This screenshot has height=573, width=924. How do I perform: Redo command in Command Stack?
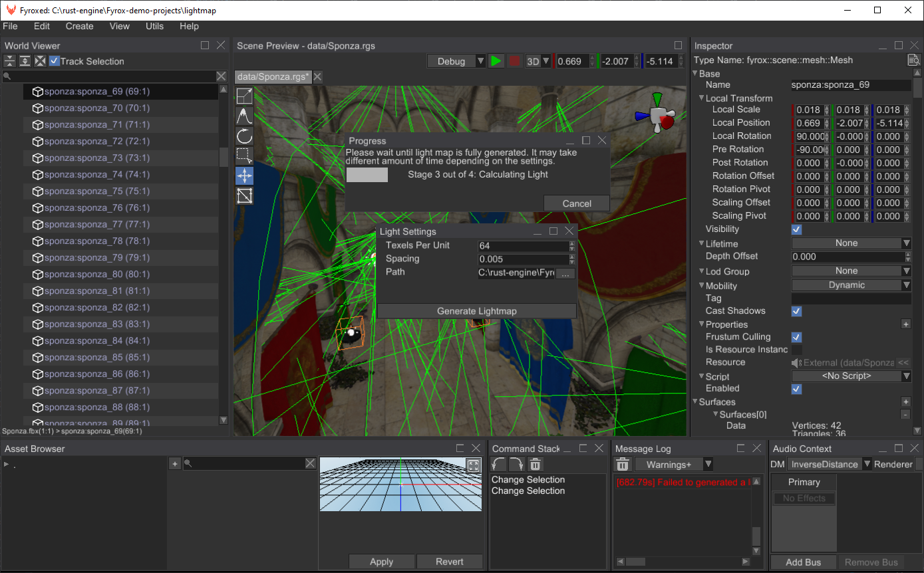[x=517, y=465]
